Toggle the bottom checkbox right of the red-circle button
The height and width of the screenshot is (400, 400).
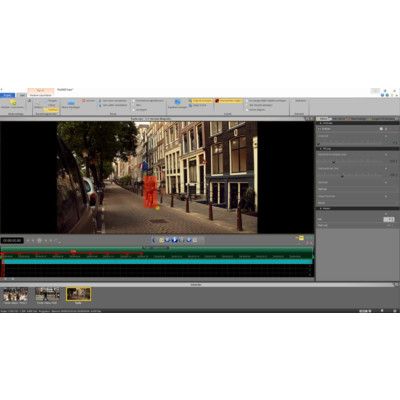(x=248, y=109)
